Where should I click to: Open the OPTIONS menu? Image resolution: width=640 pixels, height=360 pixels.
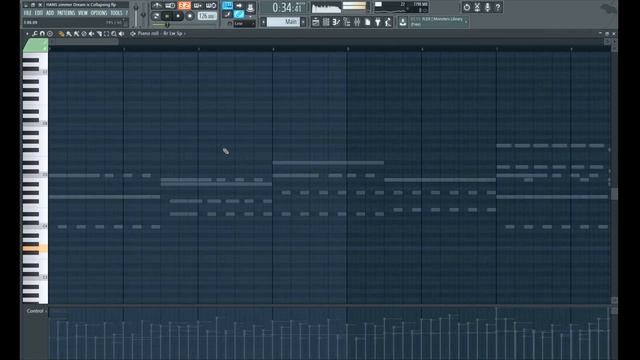pyautogui.click(x=99, y=13)
